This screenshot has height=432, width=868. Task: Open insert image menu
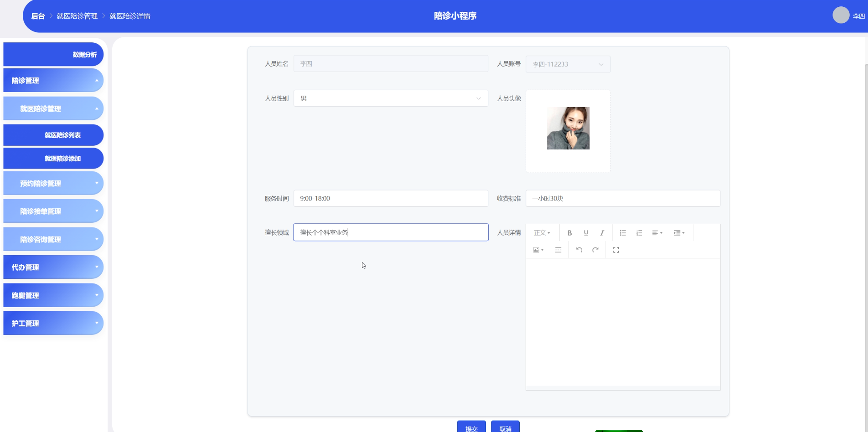tap(538, 250)
